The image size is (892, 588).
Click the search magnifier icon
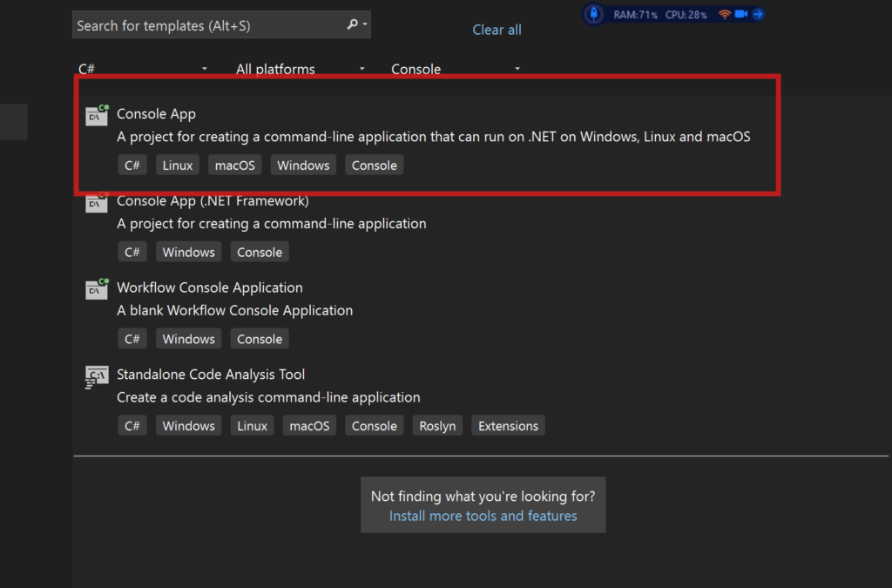click(x=353, y=24)
